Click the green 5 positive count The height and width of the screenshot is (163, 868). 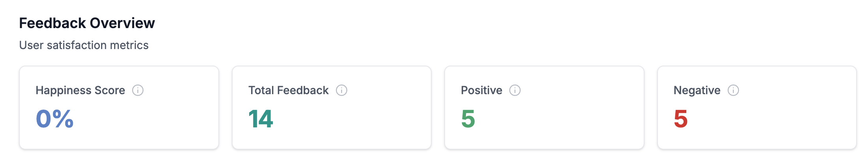point(468,119)
